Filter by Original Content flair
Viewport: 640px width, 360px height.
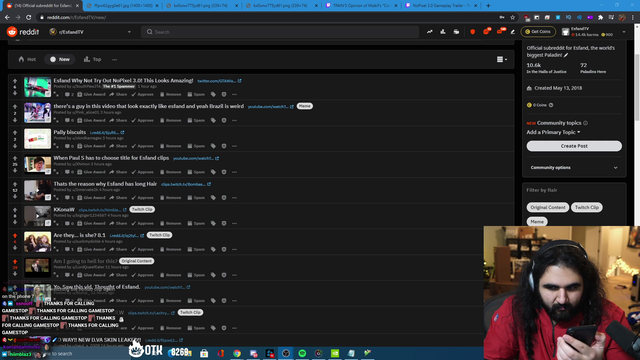tap(548, 207)
